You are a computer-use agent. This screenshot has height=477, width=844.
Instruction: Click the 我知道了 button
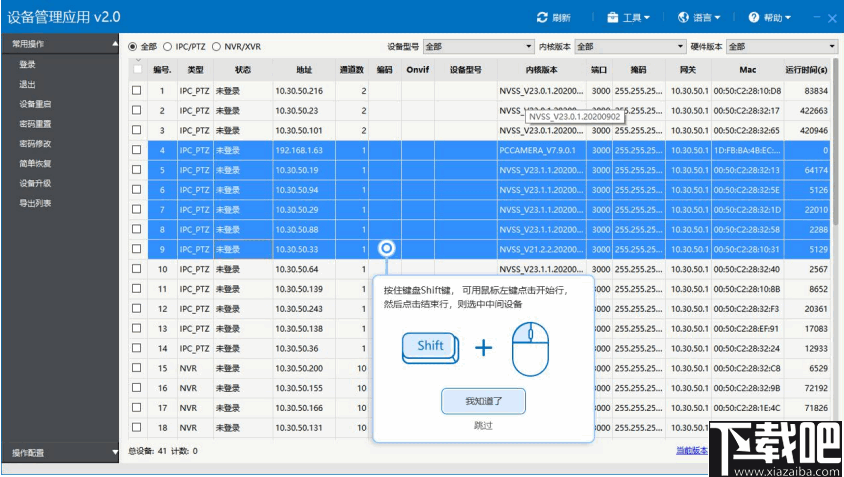pyautogui.click(x=483, y=401)
